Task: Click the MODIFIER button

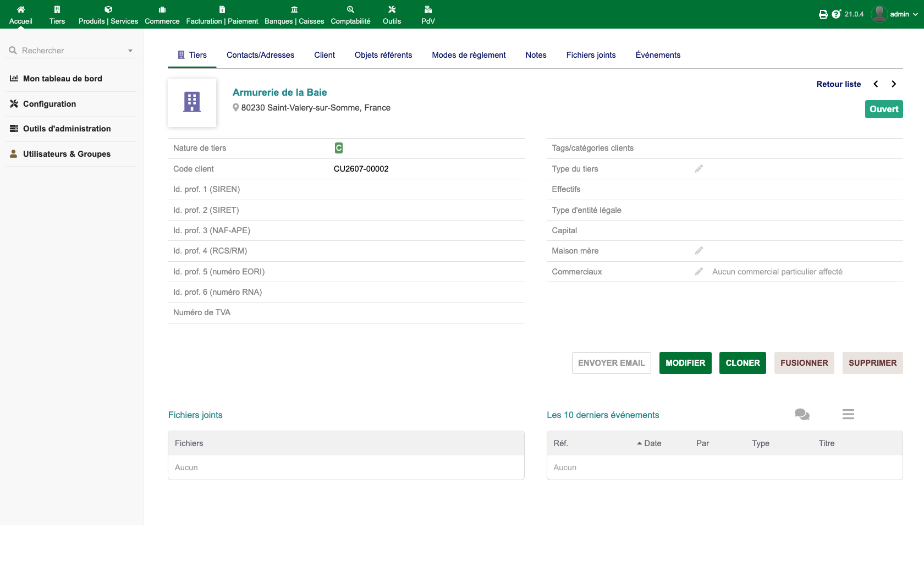Action: pos(685,363)
